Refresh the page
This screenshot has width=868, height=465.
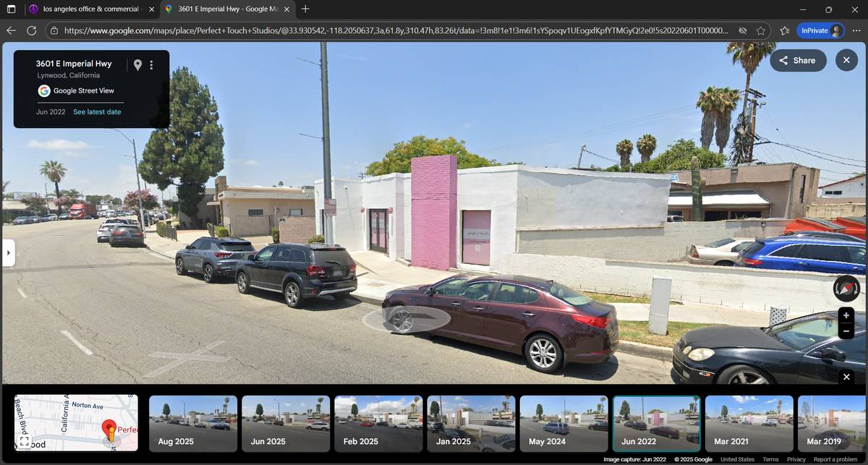[32, 30]
